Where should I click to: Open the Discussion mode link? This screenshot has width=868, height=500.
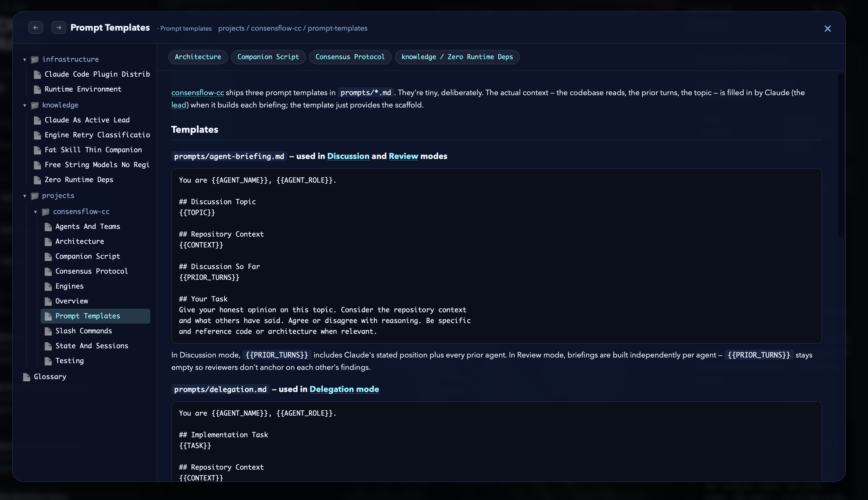coord(348,156)
